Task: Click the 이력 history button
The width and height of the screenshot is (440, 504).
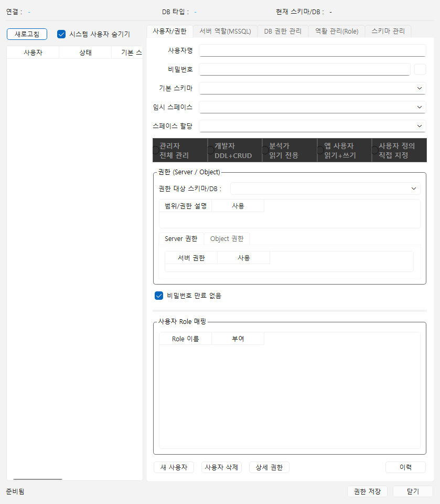Action: [x=405, y=467]
